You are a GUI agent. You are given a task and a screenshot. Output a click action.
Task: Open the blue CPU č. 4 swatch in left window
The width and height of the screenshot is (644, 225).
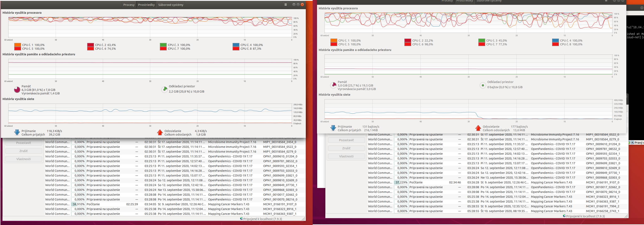tap(236, 45)
